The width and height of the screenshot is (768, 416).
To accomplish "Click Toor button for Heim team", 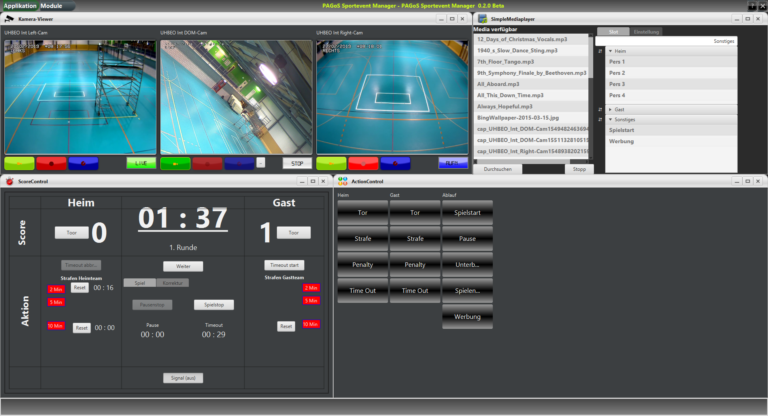I will (71, 232).
